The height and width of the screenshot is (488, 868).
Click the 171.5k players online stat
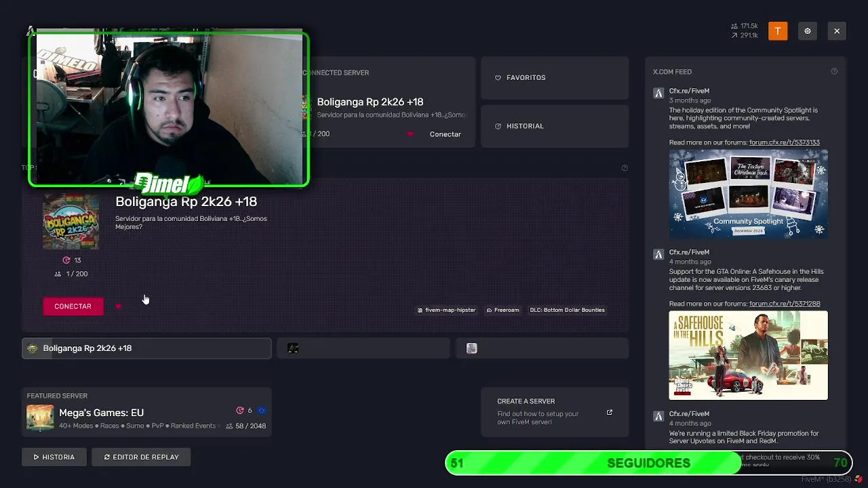(744, 26)
